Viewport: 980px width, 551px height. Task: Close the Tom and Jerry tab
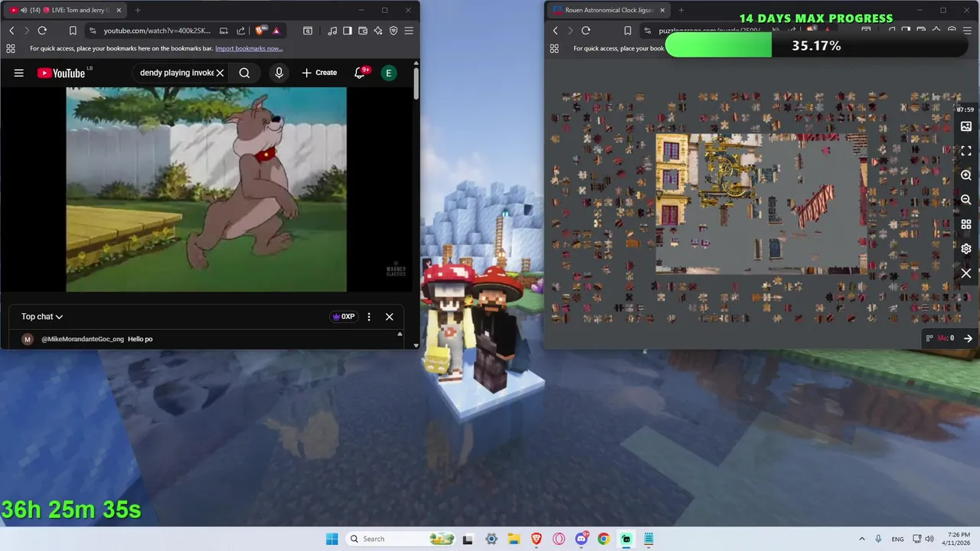tap(119, 10)
